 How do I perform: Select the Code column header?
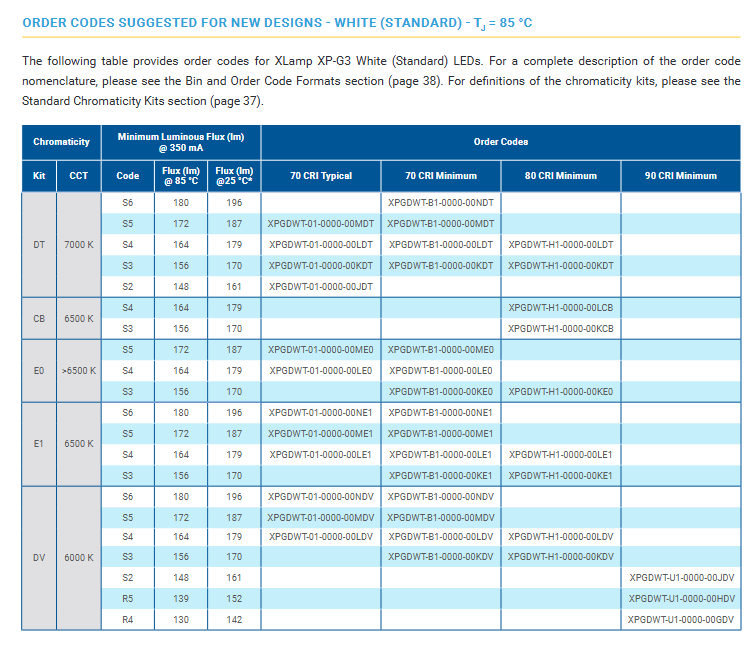[127, 176]
